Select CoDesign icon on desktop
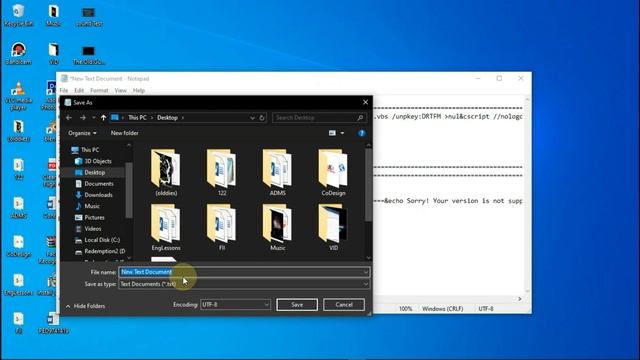This screenshot has width=640, height=360. pyautogui.click(x=18, y=246)
